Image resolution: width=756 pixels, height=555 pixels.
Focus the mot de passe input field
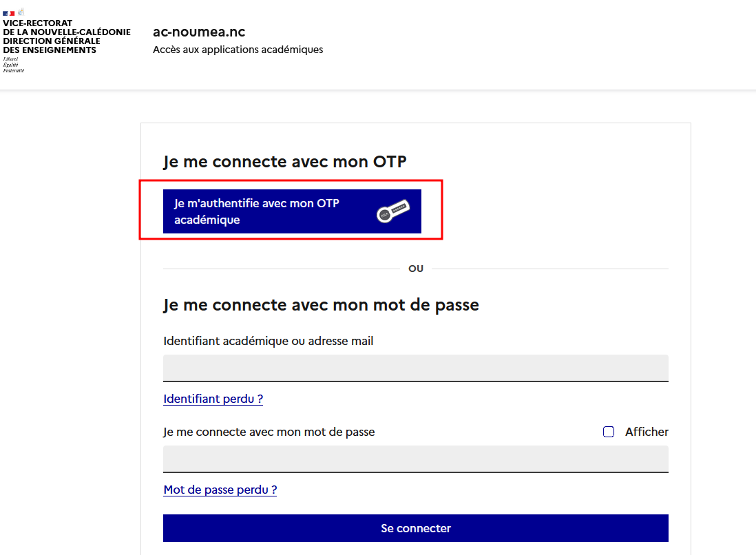point(415,459)
